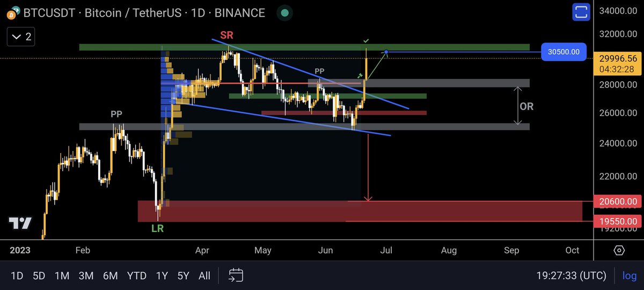Screen dimensions: 644x290
Task: Click the Sep time axis label
Action: (511, 250)
